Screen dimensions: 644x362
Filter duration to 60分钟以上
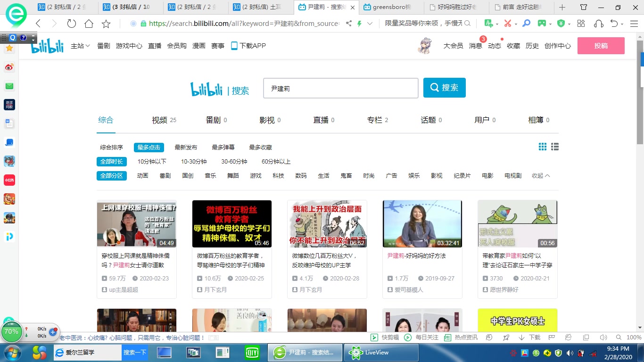pos(276,162)
